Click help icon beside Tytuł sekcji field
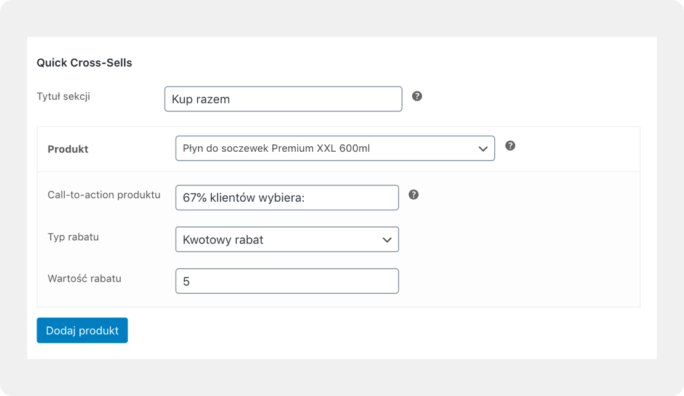Viewport: 684px width, 396px height. pyautogui.click(x=417, y=96)
